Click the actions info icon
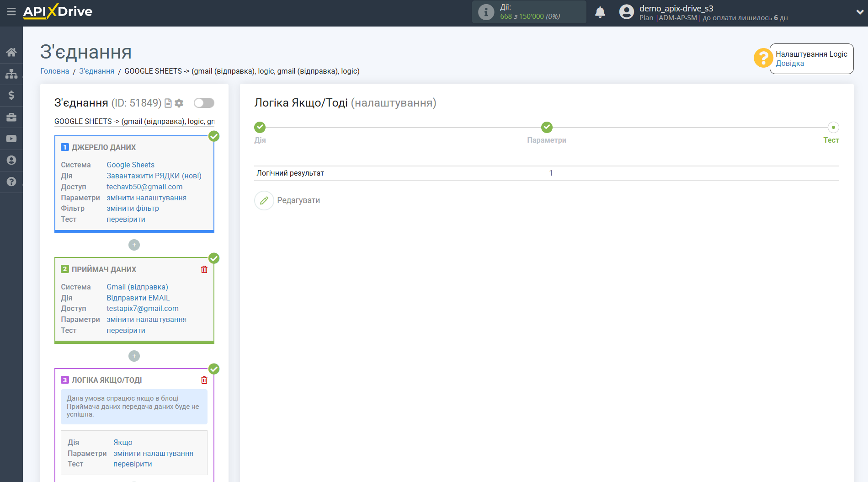Image resolution: width=868 pixels, height=482 pixels. (x=486, y=12)
